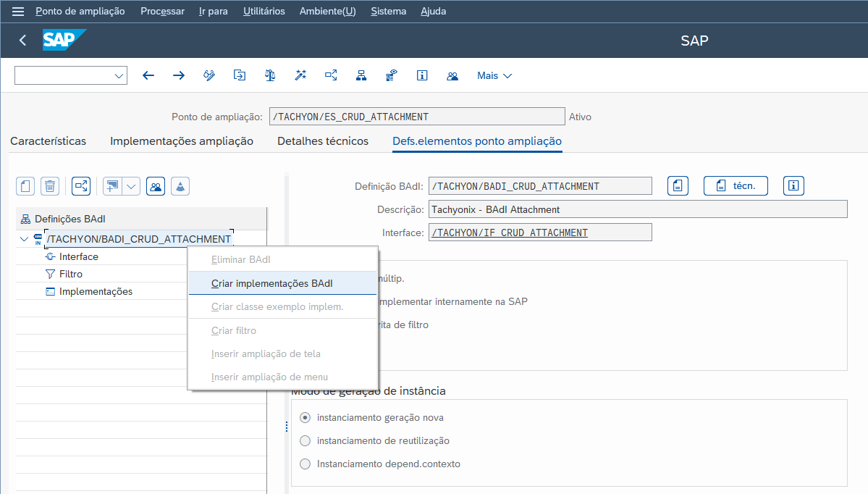
Task: Click the técn. button
Action: [x=736, y=186]
